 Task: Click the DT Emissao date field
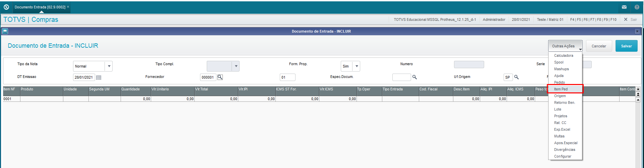pyautogui.click(x=84, y=77)
